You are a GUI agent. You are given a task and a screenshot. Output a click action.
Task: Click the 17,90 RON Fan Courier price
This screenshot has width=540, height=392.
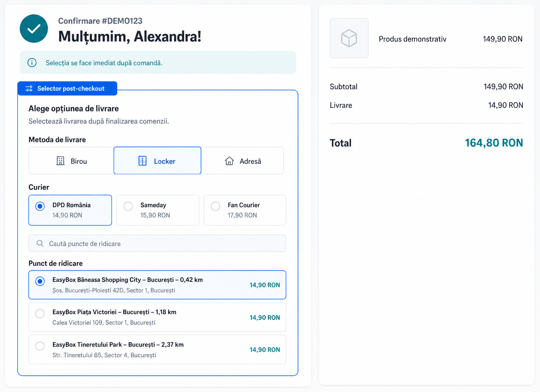click(242, 215)
